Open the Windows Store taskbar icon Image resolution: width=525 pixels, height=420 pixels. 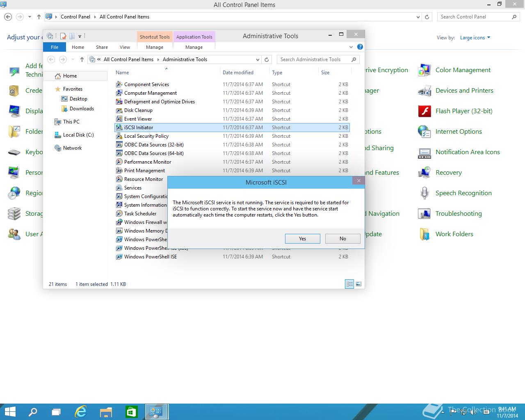click(x=131, y=412)
